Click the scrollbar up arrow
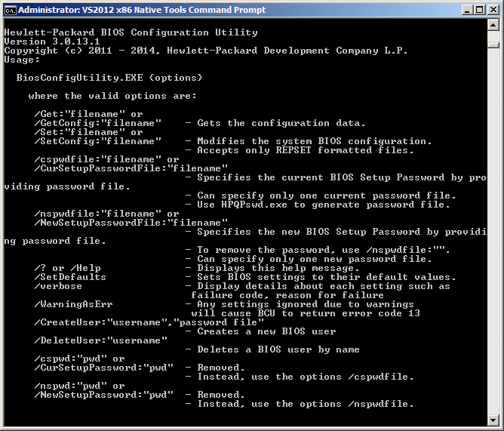Screen dimensions: 504x431 [493, 25]
